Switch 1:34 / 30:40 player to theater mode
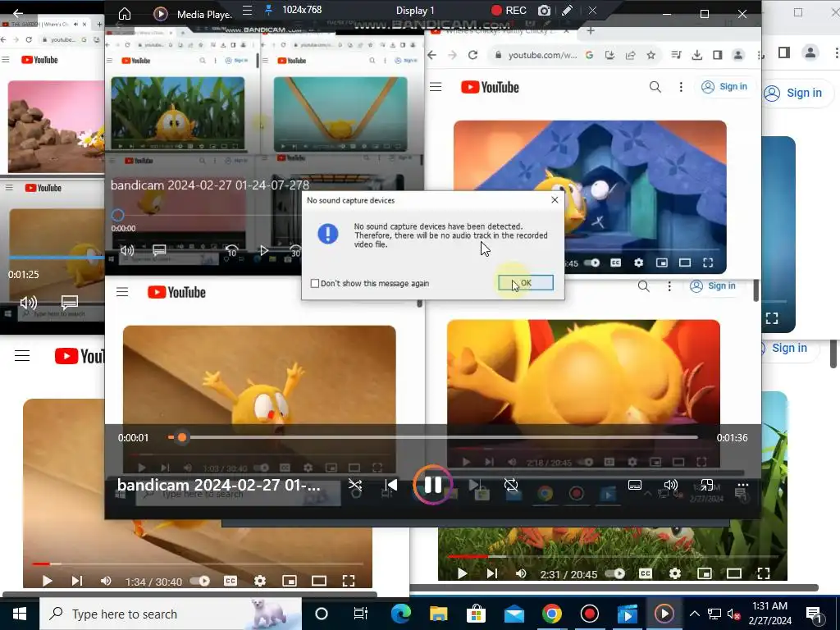Screen dimensions: 840x630 coord(319,581)
